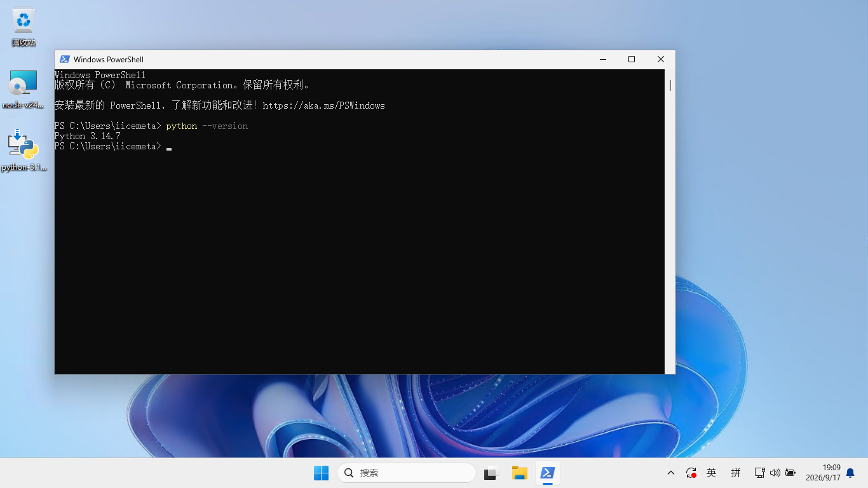Open the Recycle Bin desktop icon
The width and height of the screenshot is (868, 488).
[x=24, y=27]
